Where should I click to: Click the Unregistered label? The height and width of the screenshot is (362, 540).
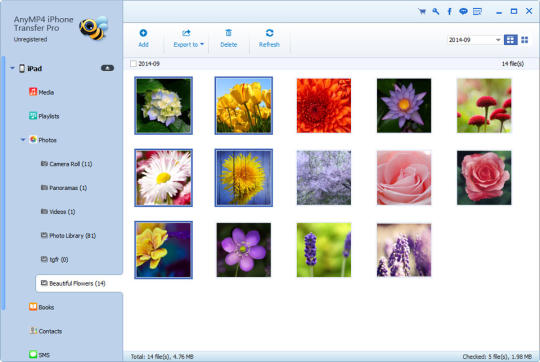30,39
